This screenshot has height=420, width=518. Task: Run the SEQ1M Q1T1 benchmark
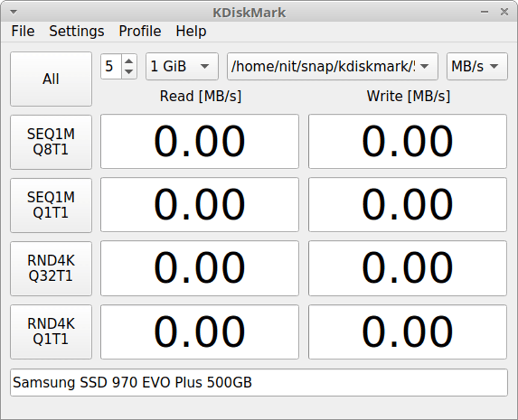(51, 205)
